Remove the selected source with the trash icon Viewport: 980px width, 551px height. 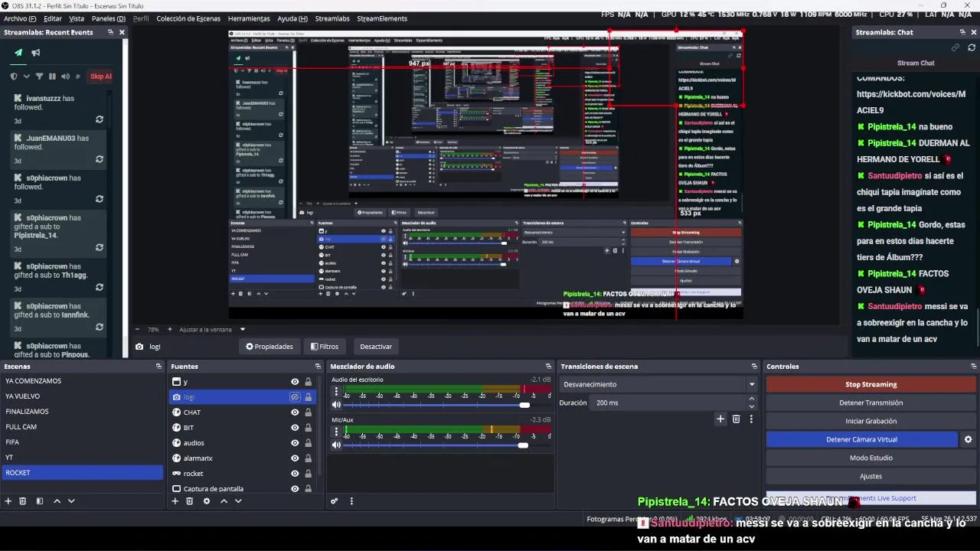pos(190,501)
